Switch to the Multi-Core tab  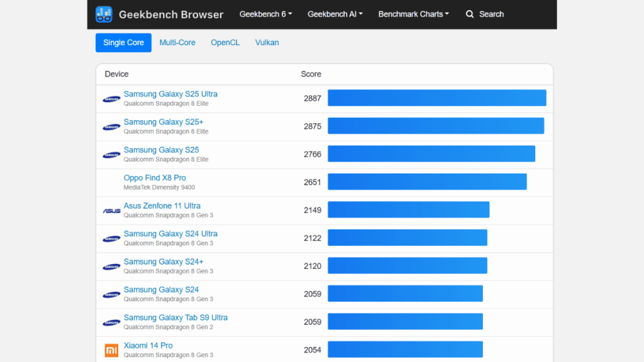(177, 43)
